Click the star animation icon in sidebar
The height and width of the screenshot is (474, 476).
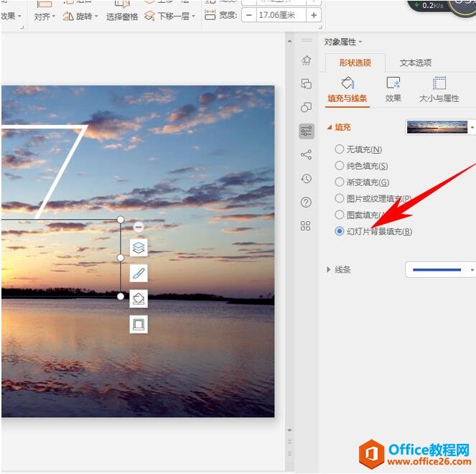pyautogui.click(x=307, y=60)
